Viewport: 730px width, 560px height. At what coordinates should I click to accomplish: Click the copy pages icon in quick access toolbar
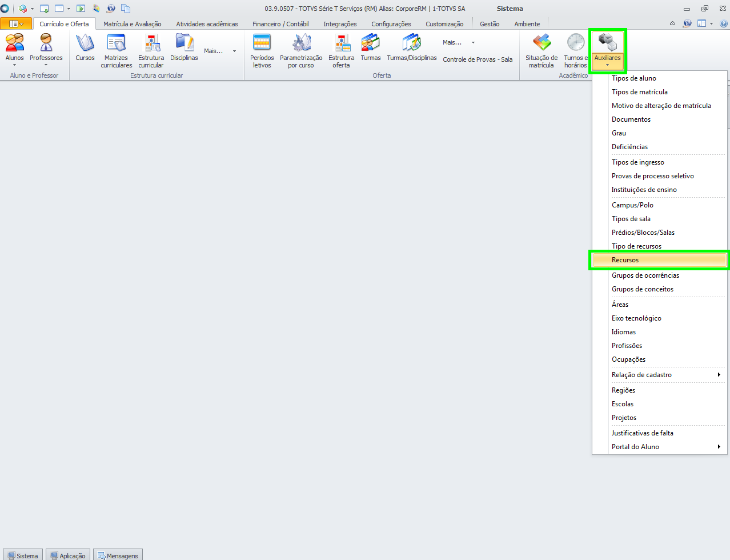[126, 9]
